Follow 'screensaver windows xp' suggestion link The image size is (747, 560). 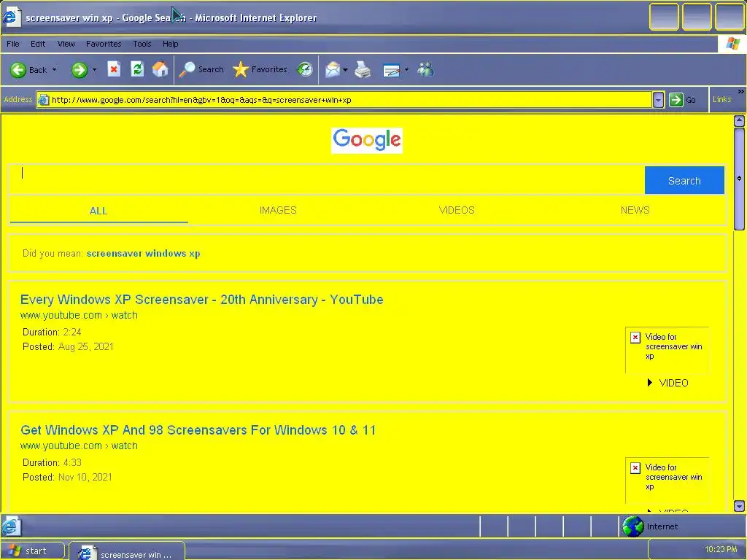(x=144, y=253)
